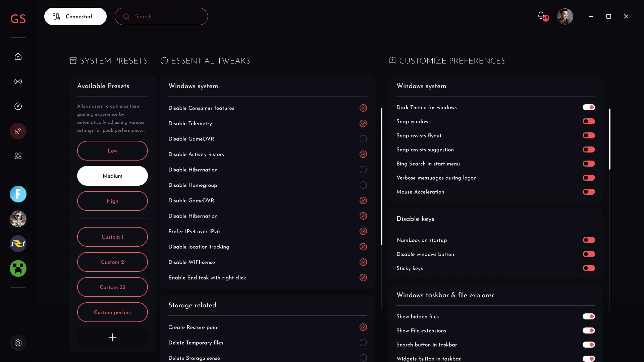This screenshot has height=362, width=644.
Task: Open the speedometer gauge sidebar icon
Action: (18, 106)
